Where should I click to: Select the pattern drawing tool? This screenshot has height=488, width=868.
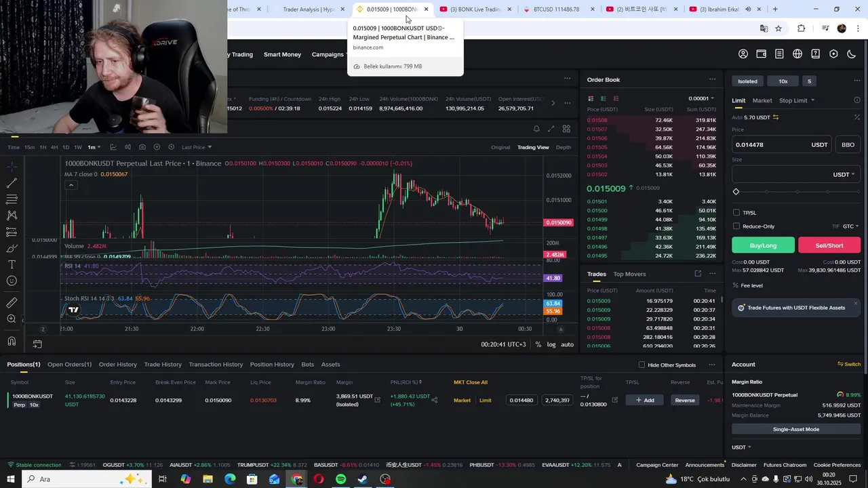(x=12, y=216)
